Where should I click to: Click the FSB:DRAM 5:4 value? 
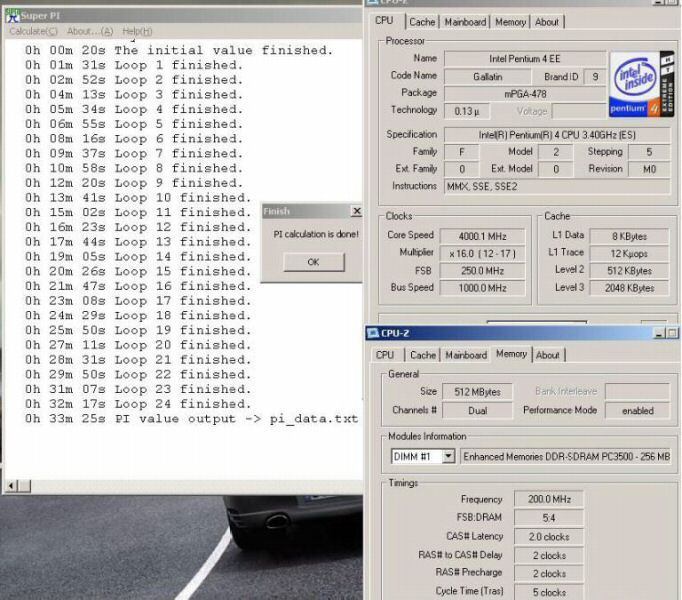pos(549,518)
